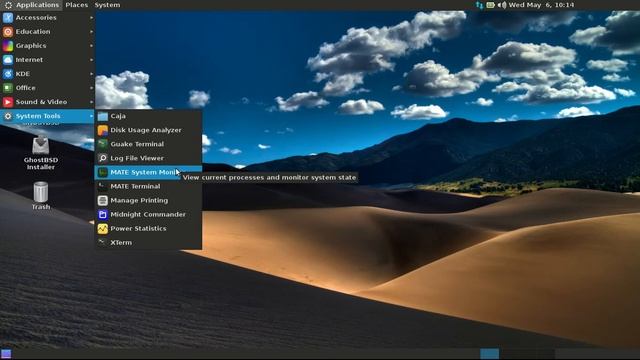640x360 pixels.
Task: Click the Guake Terminal icon
Action: [103, 144]
